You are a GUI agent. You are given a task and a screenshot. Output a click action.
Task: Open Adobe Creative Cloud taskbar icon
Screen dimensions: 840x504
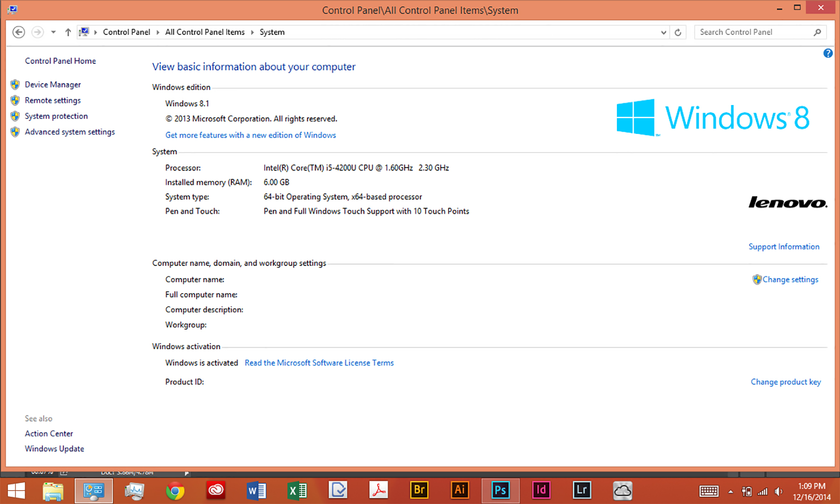216,490
